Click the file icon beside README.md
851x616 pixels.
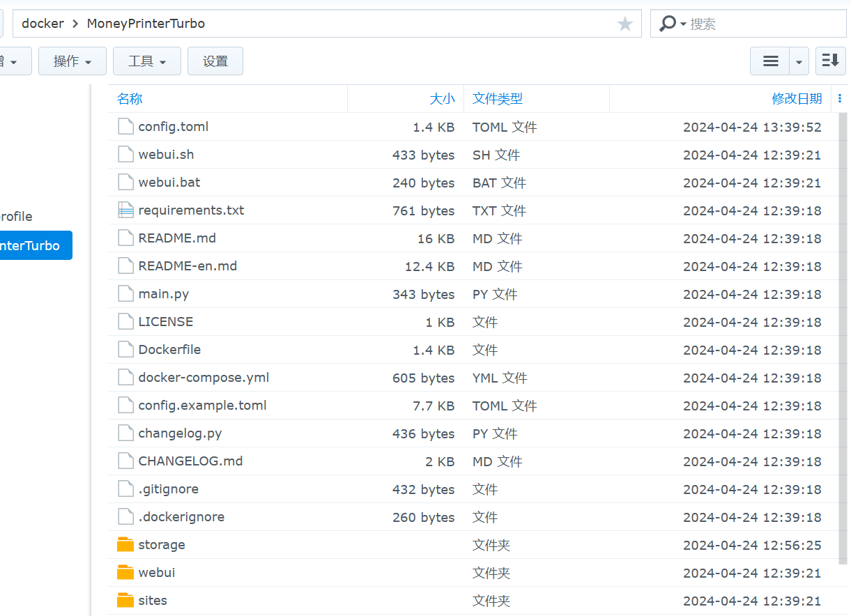(x=125, y=238)
